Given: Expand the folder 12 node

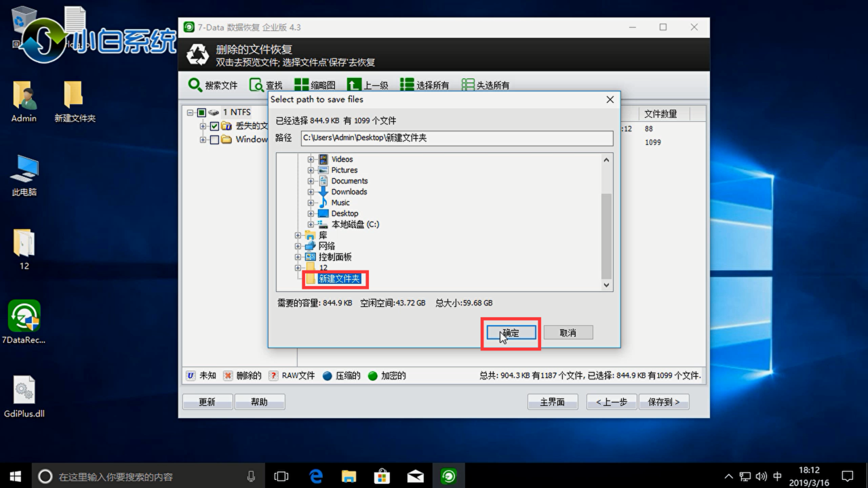Looking at the screenshot, I should [298, 268].
